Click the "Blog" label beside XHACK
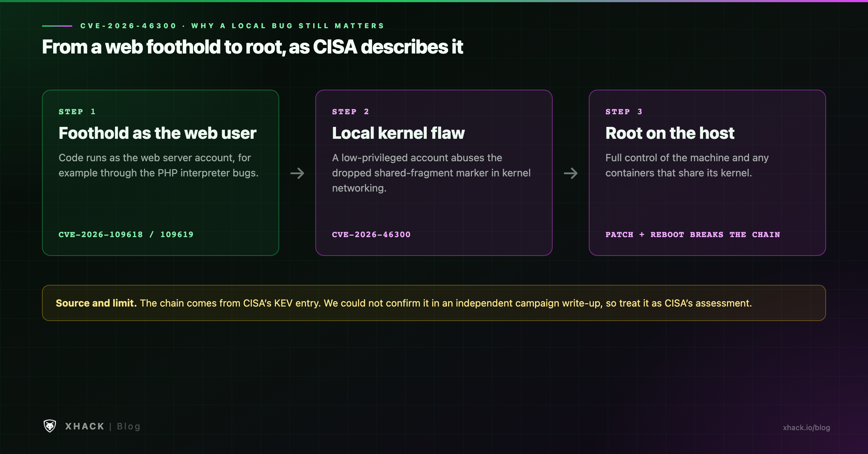 point(128,426)
